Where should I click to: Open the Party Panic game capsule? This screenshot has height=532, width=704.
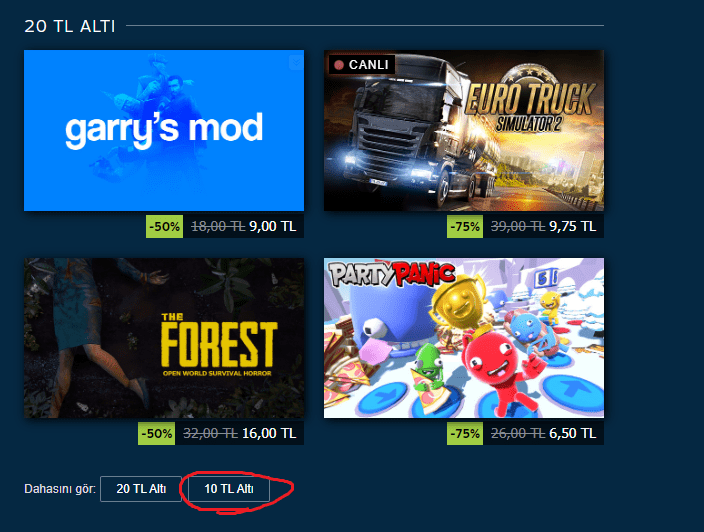(x=464, y=338)
